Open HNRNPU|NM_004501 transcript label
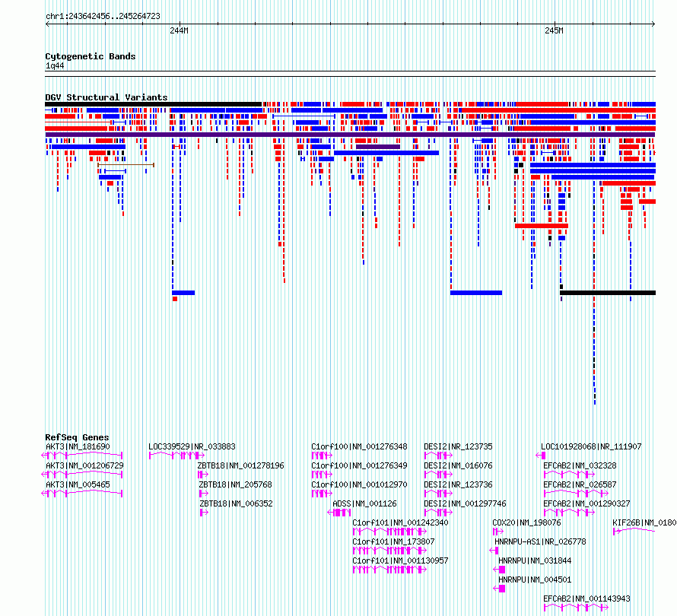This screenshot has width=677, height=616. (535, 579)
